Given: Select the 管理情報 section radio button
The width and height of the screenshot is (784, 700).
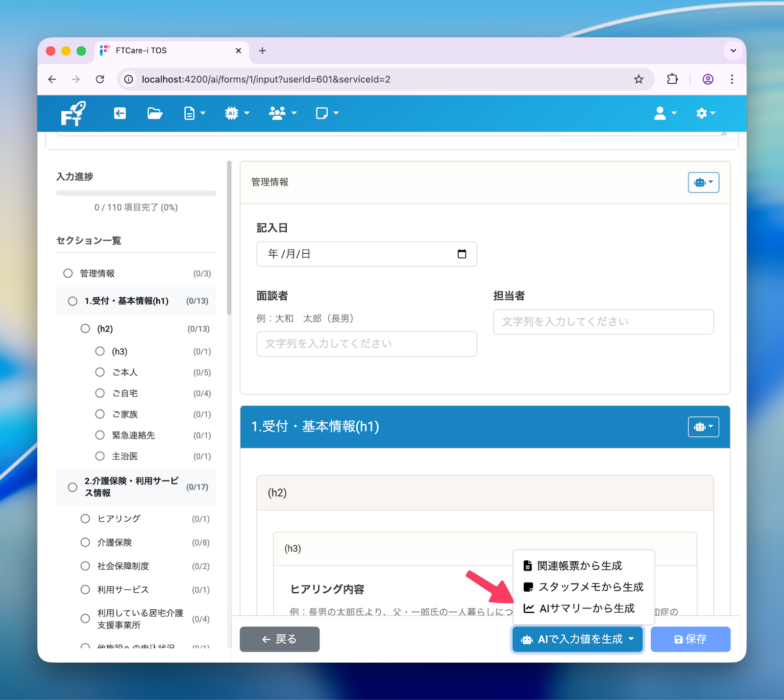Looking at the screenshot, I should click(68, 273).
